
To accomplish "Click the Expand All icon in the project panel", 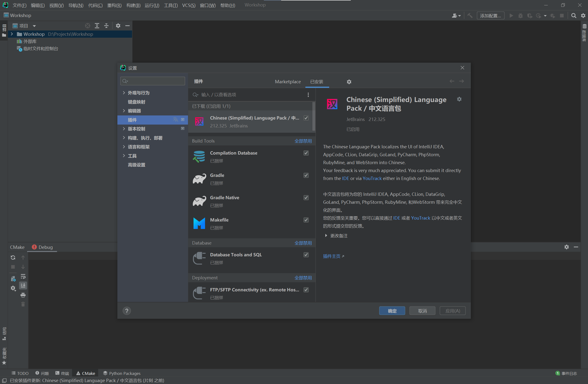I will point(97,26).
